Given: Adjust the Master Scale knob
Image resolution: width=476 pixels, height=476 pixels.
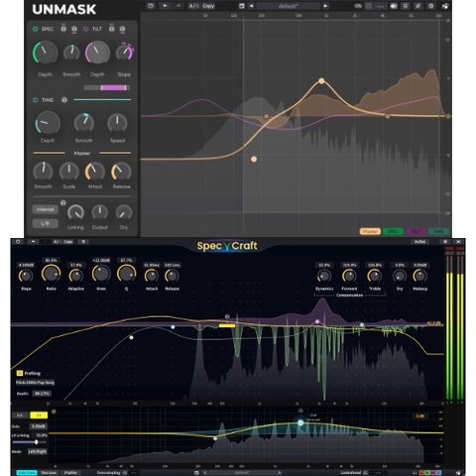Looking at the screenshot, I should click(x=69, y=172).
